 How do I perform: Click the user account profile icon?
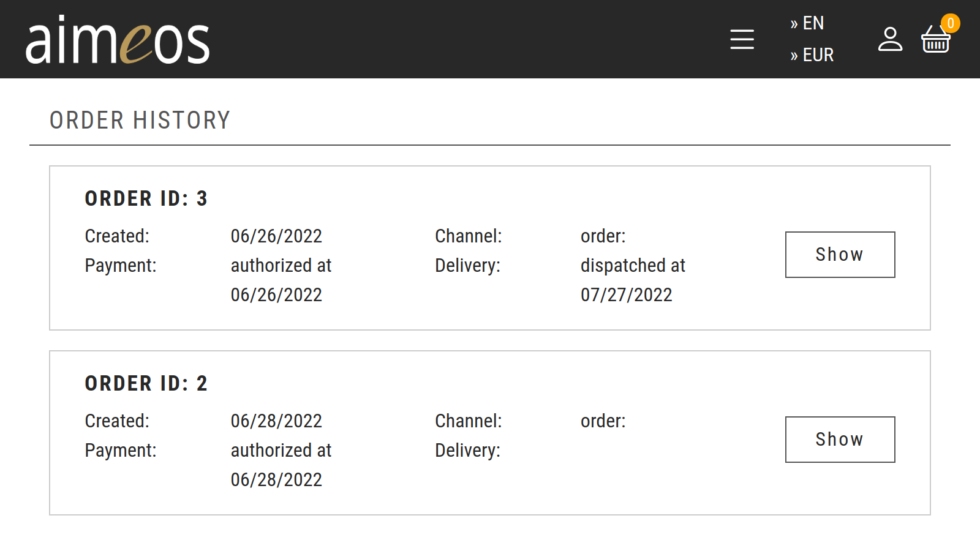tap(890, 39)
